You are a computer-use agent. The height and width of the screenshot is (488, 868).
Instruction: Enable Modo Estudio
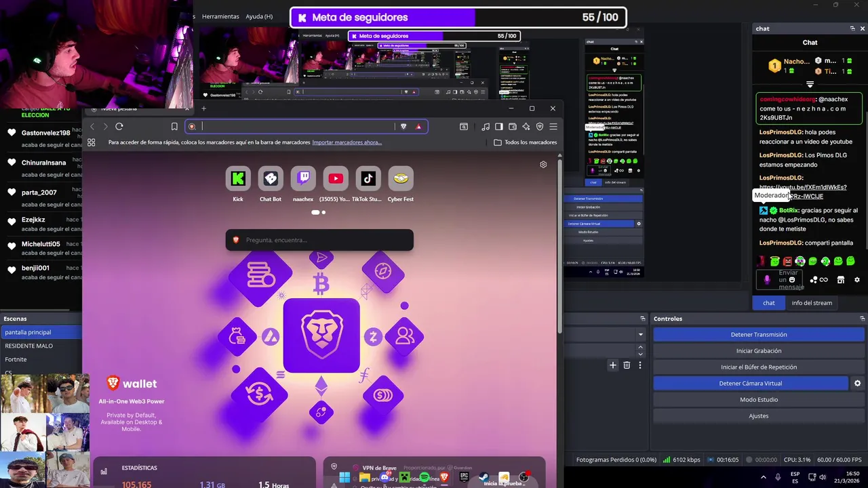758,399
